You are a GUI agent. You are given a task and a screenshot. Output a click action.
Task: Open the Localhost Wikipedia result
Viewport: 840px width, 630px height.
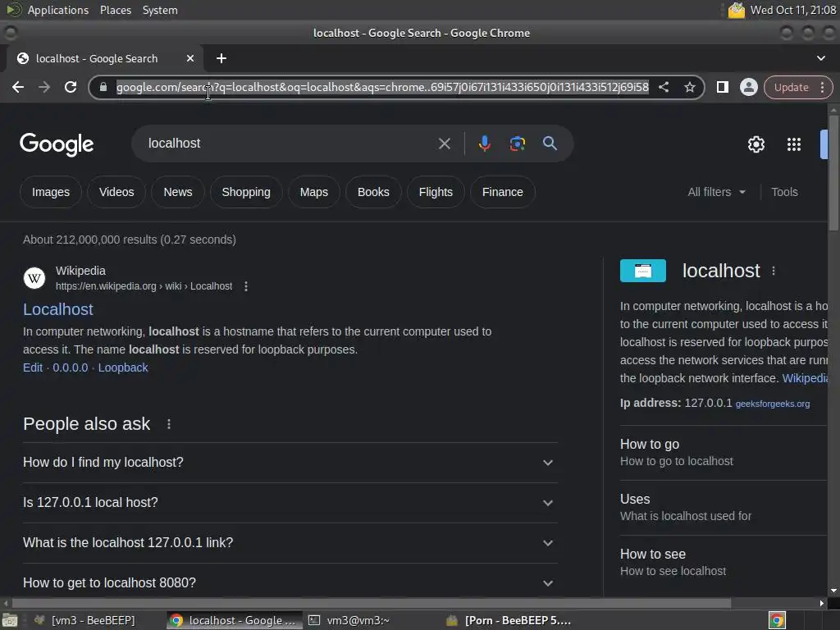click(x=58, y=309)
